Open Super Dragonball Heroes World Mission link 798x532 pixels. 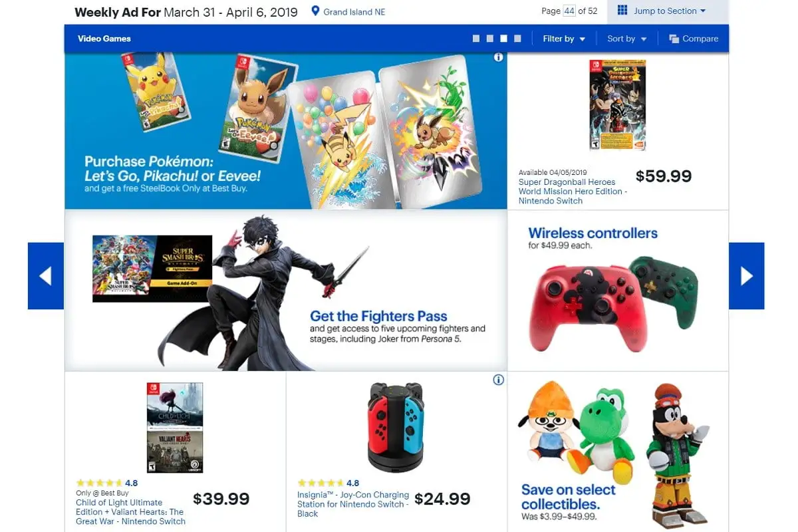point(572,192)
